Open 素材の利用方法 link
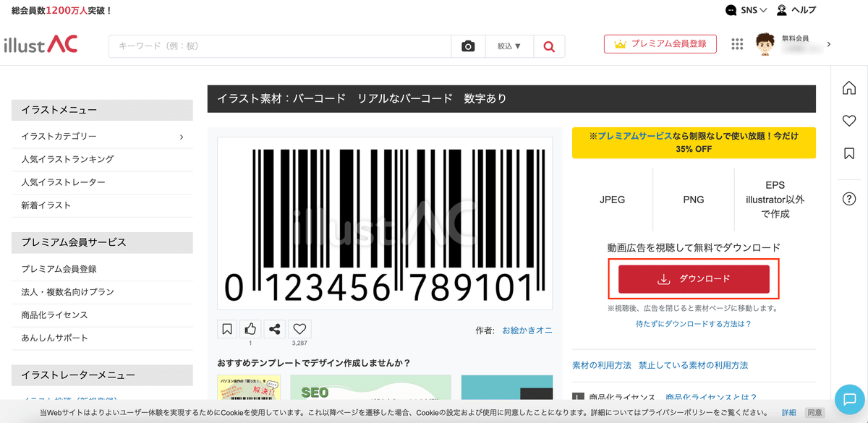Image resolution: width=868 pixels, height=423 pixels. [602, 365]
